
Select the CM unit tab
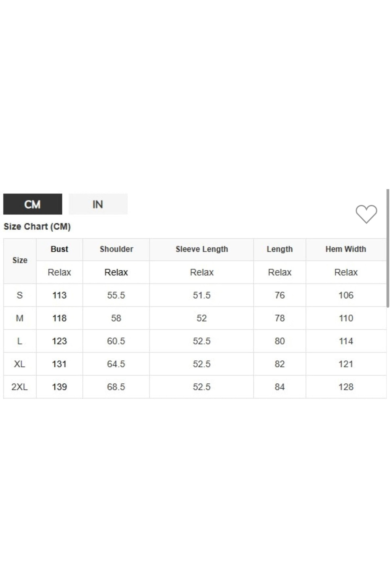32,204
